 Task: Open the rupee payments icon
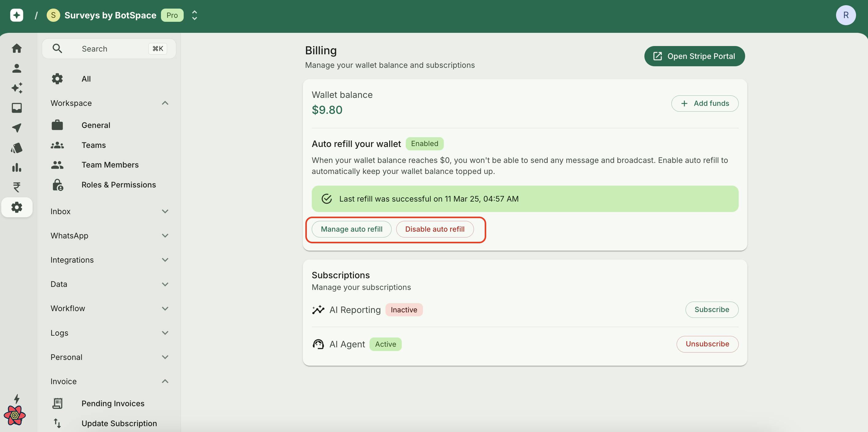click(x=17, y=187)
